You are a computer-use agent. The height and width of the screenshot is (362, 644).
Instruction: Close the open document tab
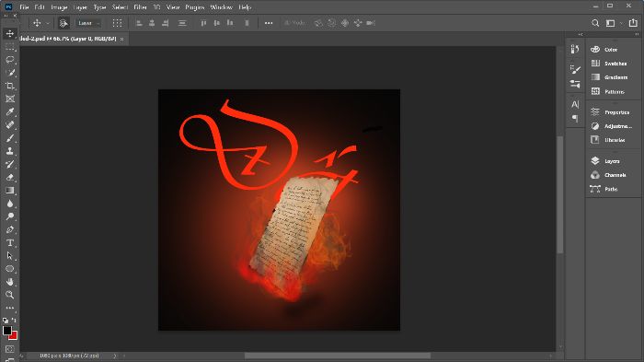[122, 39]
